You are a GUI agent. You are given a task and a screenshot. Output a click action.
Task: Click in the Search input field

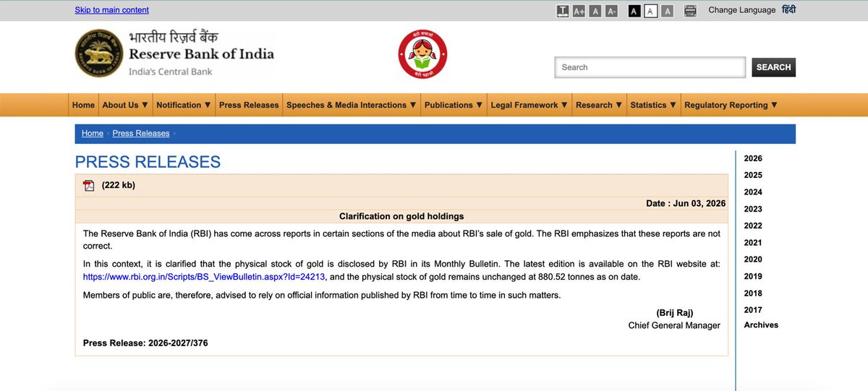650,67
